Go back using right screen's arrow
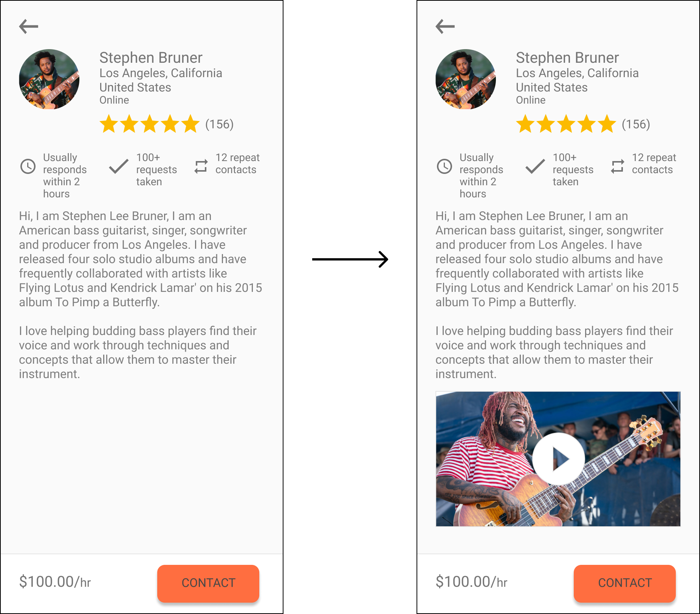 click(x=445, y=26)
